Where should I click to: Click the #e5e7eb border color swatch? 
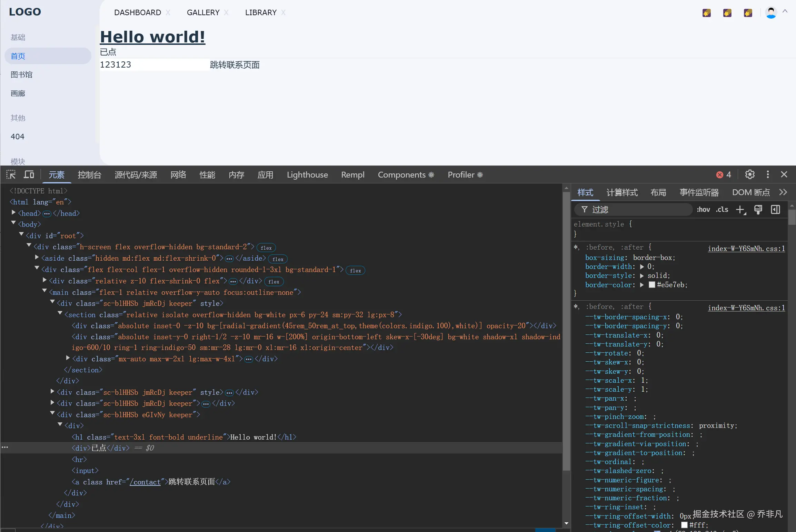click(652, 285)
